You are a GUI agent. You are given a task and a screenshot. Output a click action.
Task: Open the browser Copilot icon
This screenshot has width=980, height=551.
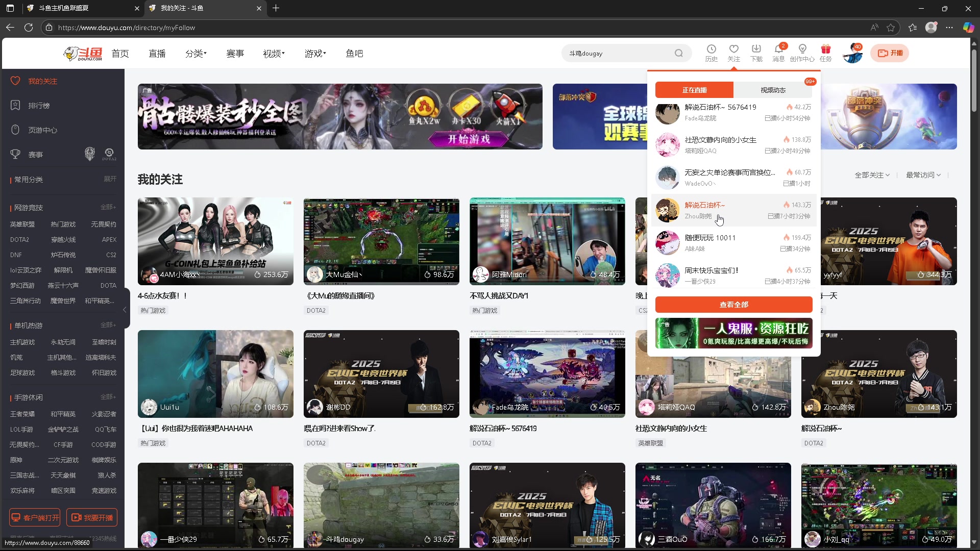pos(968,28)
